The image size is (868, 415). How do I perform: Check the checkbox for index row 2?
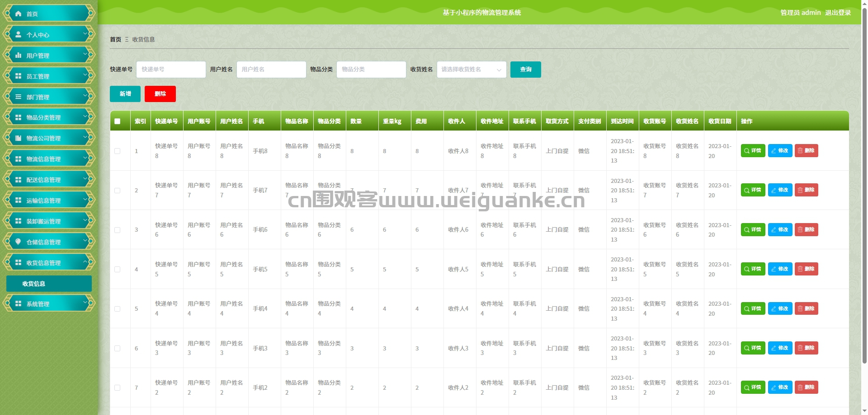pos(118,190)
